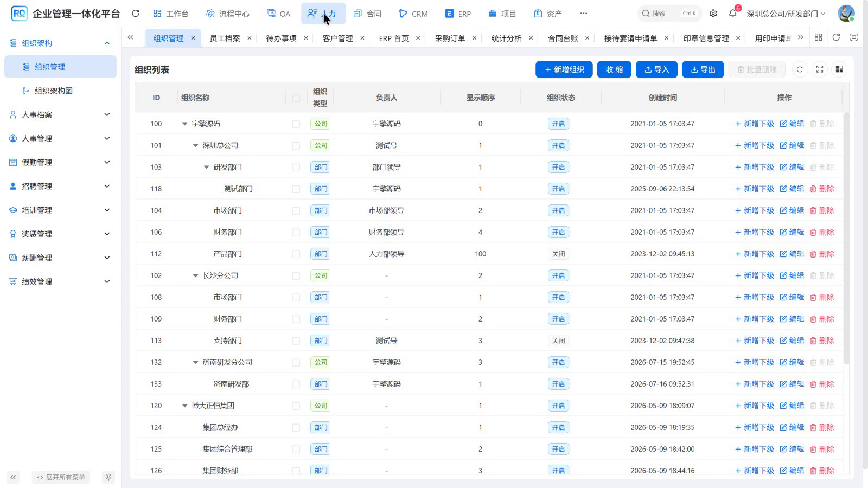Screen dimensions: 868x488
Task: Open the CRM module
Action: [x=413, y=14]
